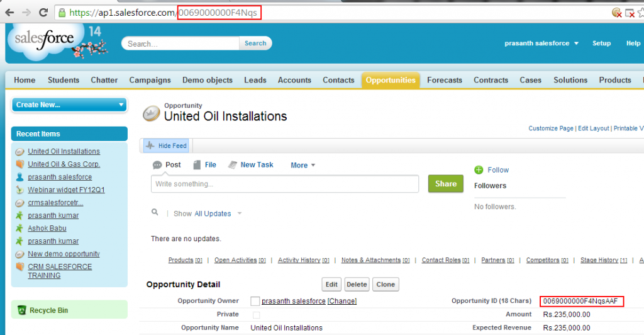
Task: Select the Opportunities tab
Action: [391, 80]
